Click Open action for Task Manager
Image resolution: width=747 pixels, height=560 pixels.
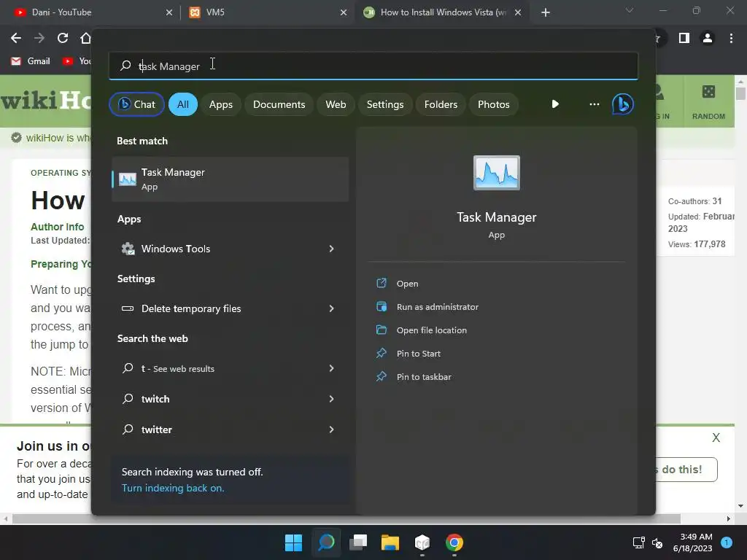(x=407, y=284)
